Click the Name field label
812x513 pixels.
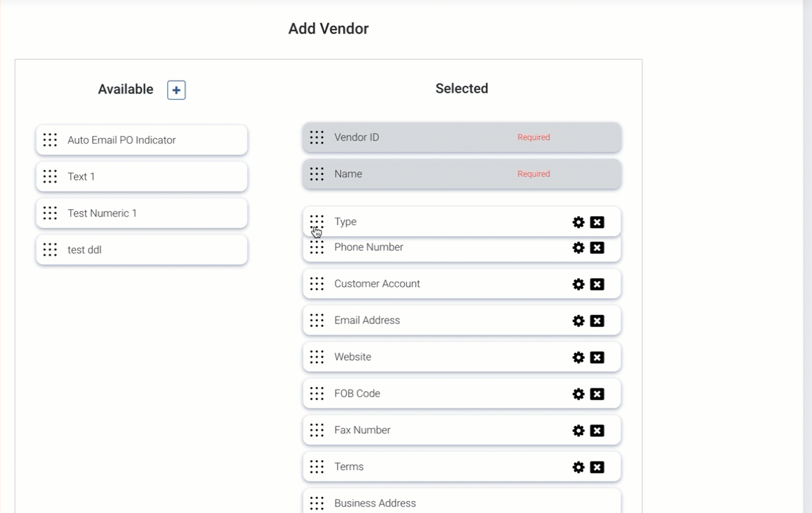[348, 174]
